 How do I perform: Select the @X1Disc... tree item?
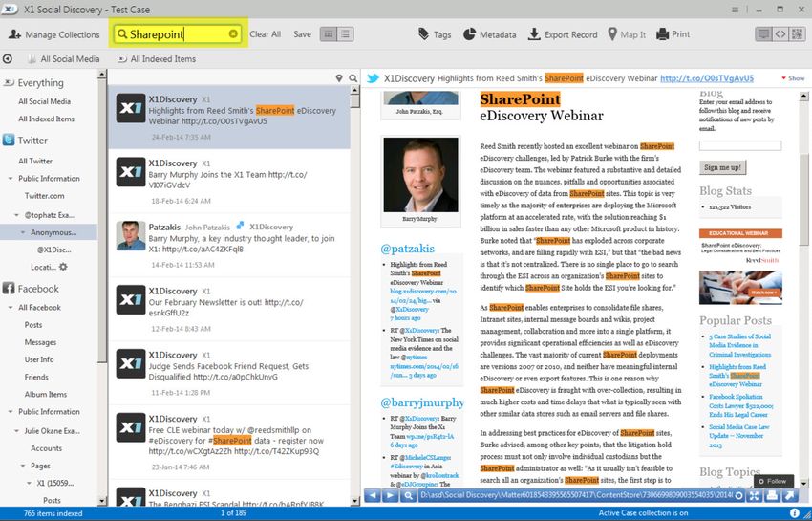tap(53, 250)
